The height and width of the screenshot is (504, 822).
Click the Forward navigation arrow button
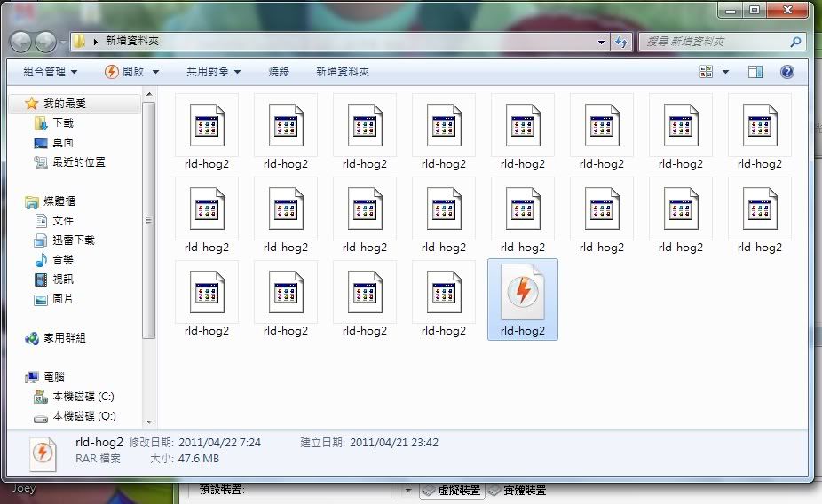(x=45, y=42)
